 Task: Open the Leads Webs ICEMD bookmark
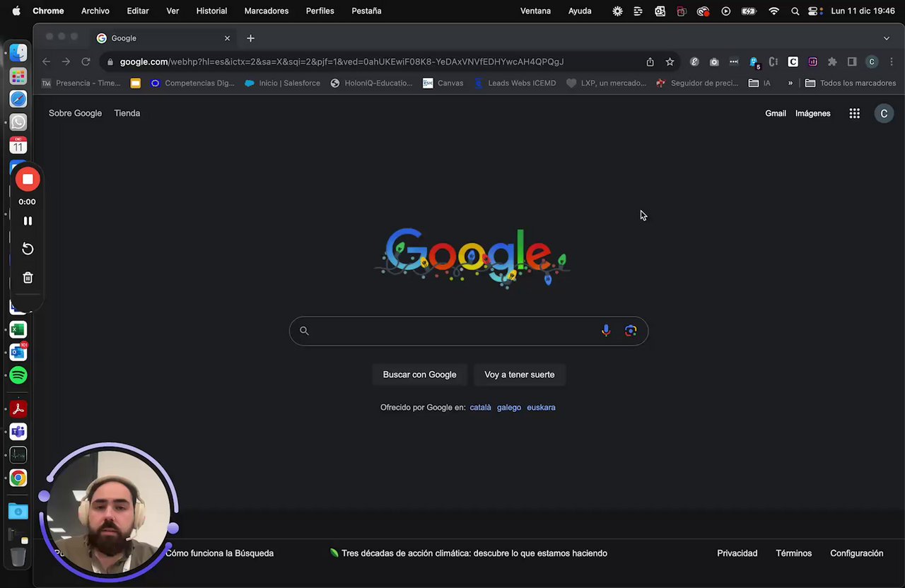515,83
